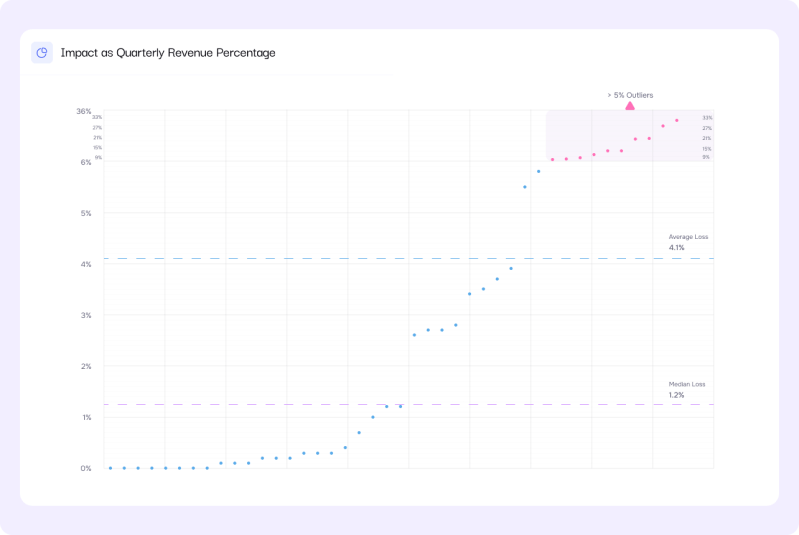The width and height of the screenshot is (799, 535).
Task: Click the purple dashed Median Loss line
Action: coord(409,405)
